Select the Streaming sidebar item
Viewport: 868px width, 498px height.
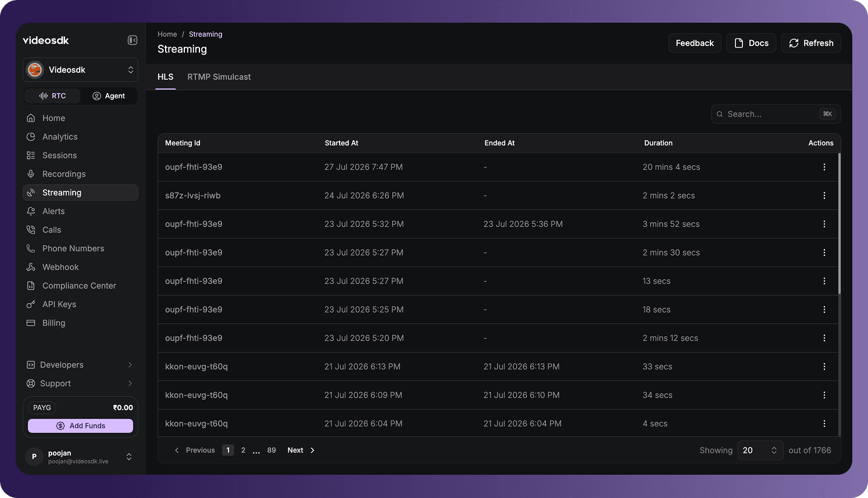(x=80, y=193)
